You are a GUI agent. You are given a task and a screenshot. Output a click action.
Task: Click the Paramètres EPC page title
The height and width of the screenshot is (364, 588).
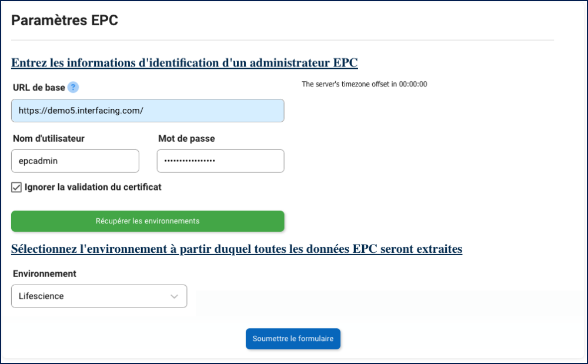pyautogui.click(x=65, y=21)
